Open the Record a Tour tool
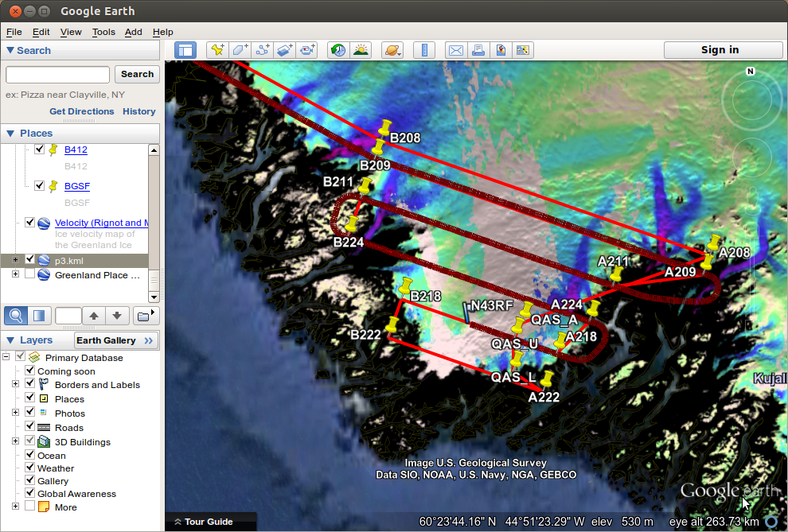Viewport: 788px width, 532px height. pos(306,49)
